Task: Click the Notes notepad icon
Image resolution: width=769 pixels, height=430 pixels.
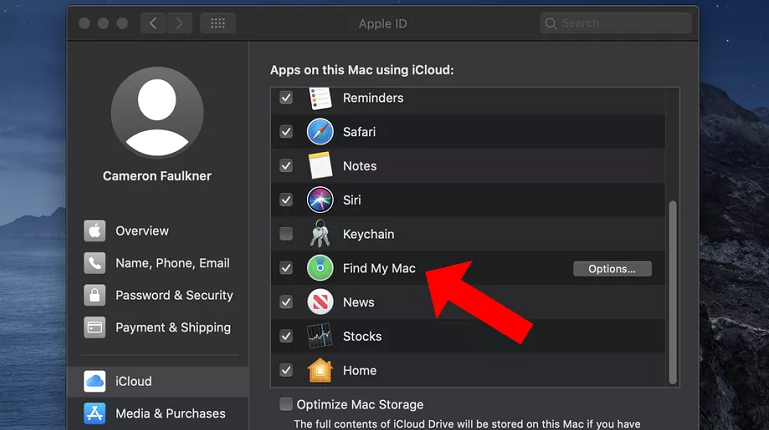Action: tap(320, 166)
